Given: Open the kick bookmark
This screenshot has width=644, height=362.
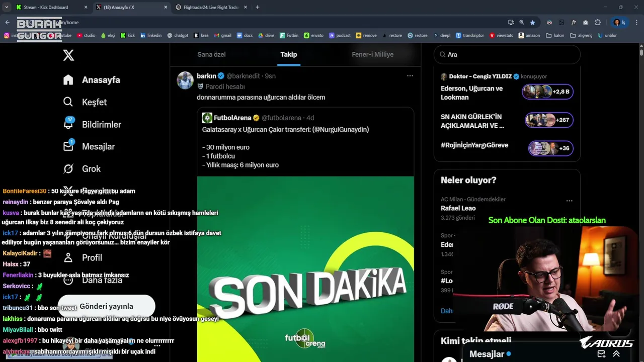Looking at the screenshot, I should coord(128,36).
